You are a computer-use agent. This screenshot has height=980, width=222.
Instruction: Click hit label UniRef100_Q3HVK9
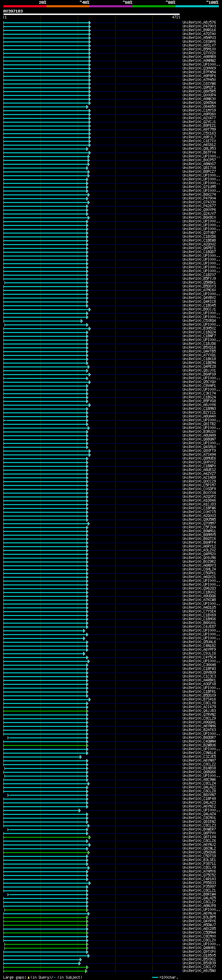pyautogui.click(x=199, y=68)
